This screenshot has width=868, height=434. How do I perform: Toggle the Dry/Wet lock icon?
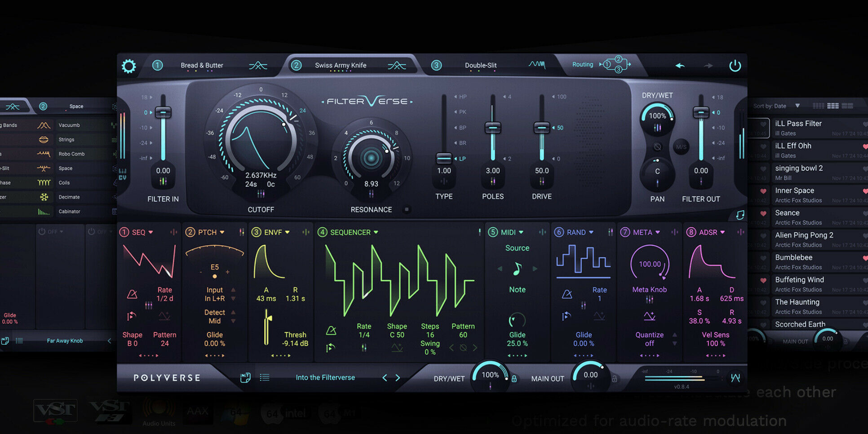coord(514,379)
